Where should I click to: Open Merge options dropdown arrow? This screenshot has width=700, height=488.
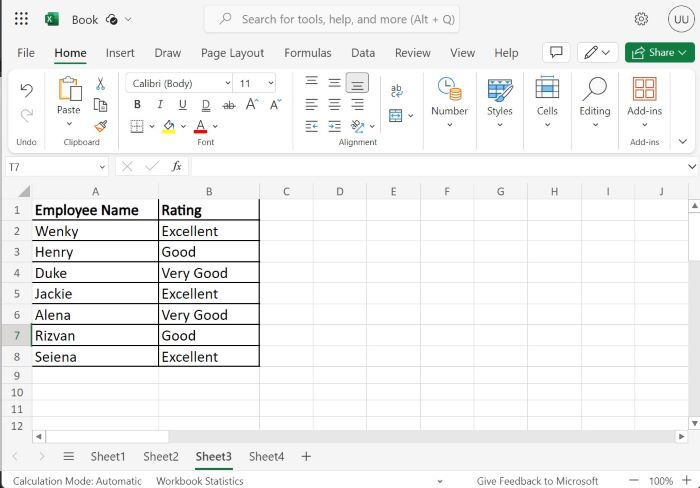[411, 116]
